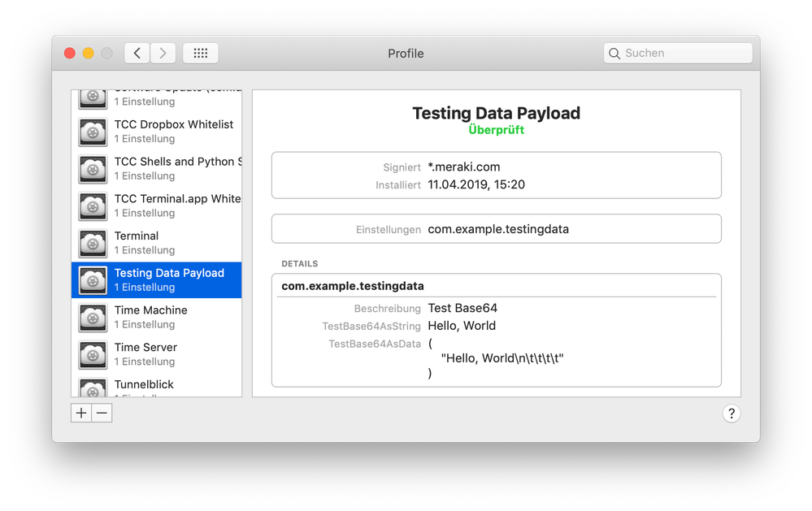This screenshot has width=812, height=511.
Task: Add a new profile with plus button
Action: point(81,414)
